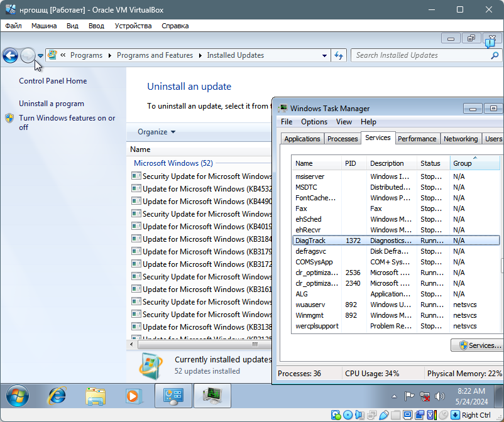The image size is (504, 422).
Task: Click the Refresh button beside the address bar
Action: 339,55
